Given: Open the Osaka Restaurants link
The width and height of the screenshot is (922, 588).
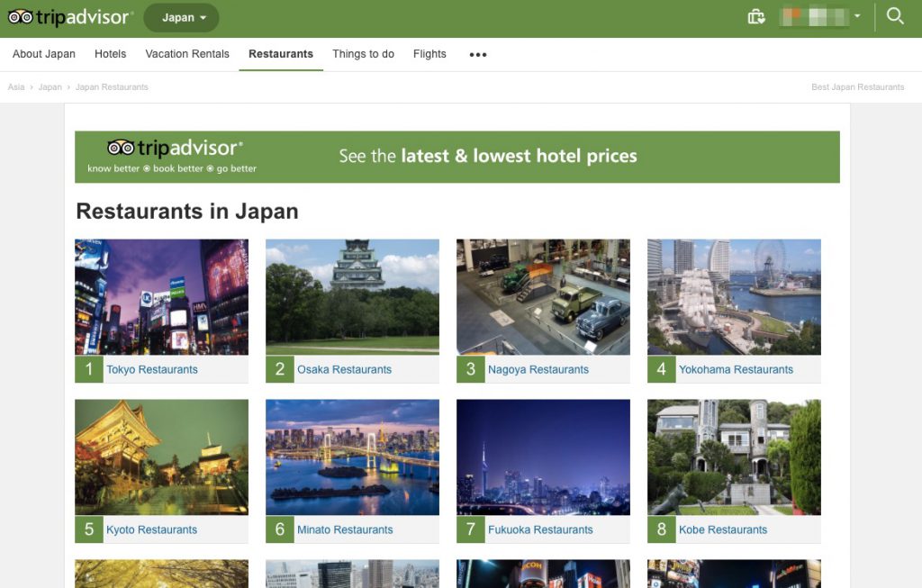Looking at the screenshot, I should [x=344, y=369].
